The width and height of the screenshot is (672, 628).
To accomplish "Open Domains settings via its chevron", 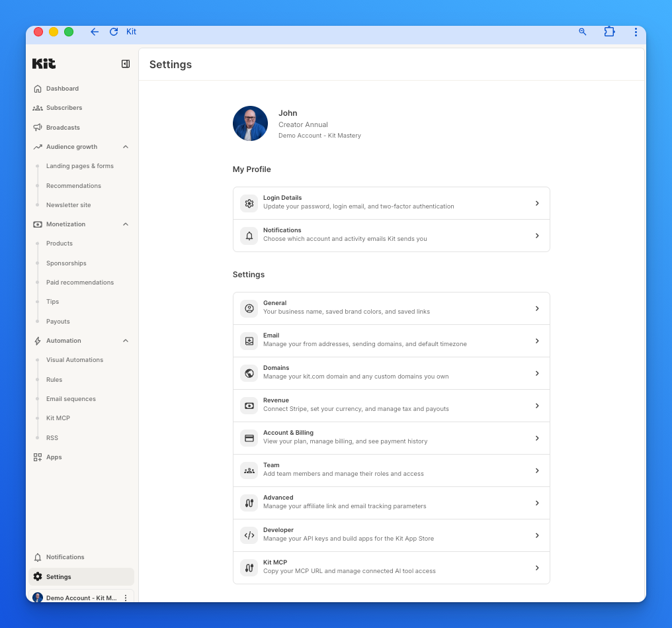I will point(537,373).
